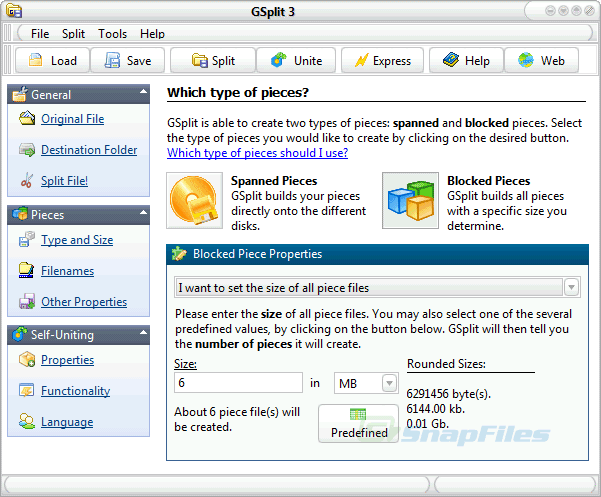The height and width of the screenshot is (497, 601).
Task: Open the Type and Size link
Action: [77, 240]
